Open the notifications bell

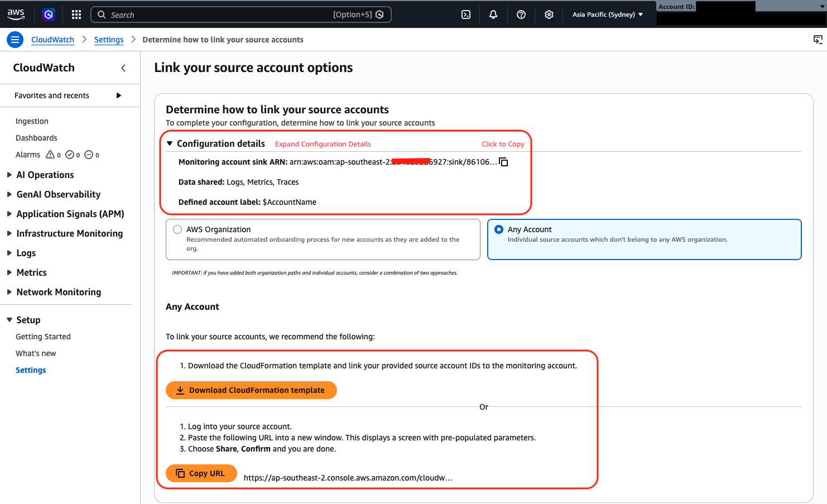tap(493, 15)
